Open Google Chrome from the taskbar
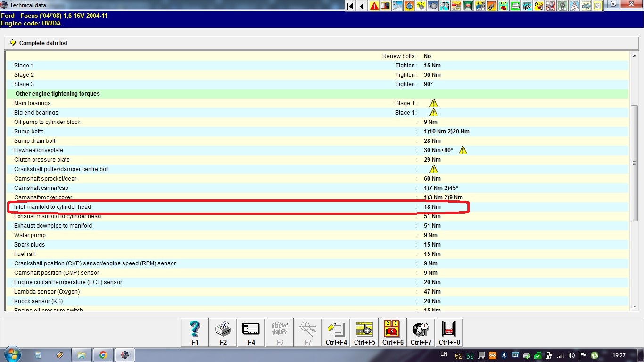 coord(103,355)
